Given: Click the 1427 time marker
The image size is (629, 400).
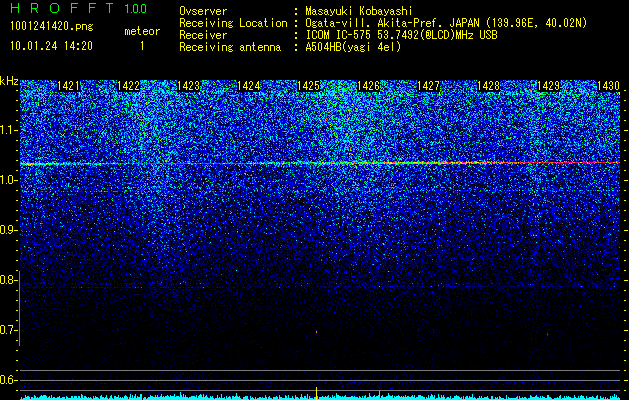Looking at the screenshot, I should coord(428,86).
